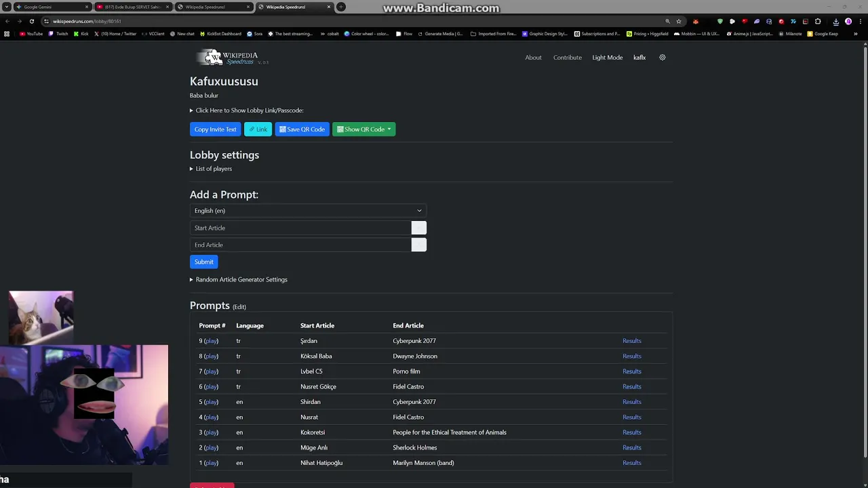Click the browser profile avatar icon

pos(848,21)
